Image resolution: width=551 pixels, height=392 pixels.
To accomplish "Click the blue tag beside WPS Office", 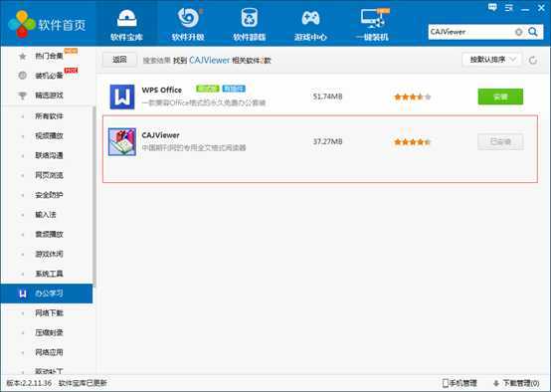I will (x=234, y=89).
